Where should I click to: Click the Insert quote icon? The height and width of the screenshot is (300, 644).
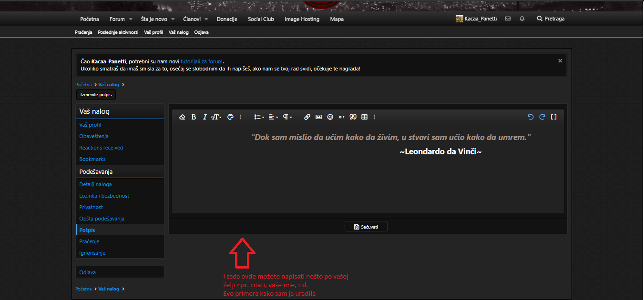pos(353,117)
